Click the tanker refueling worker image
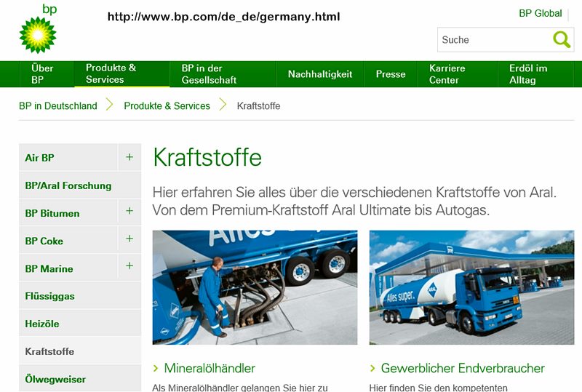The width and height of the screenshot is (582, 392). [255, 287]
